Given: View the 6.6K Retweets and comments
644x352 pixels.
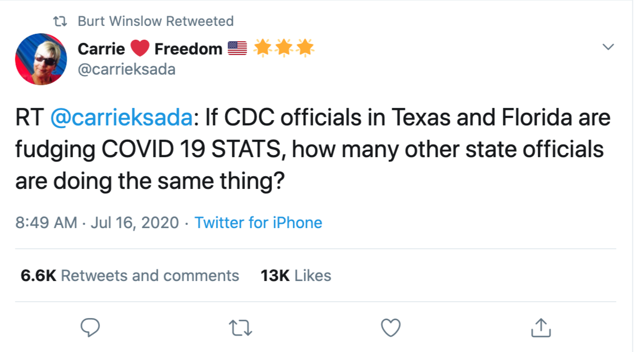Looking at the screenshot, I should click(x=130, y=276).
